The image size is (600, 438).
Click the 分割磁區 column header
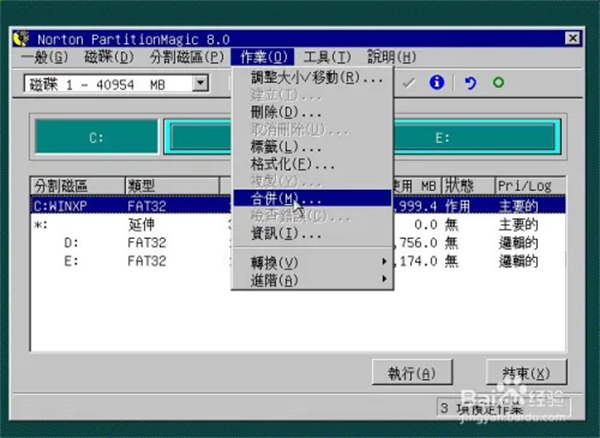tap(78, 186)
